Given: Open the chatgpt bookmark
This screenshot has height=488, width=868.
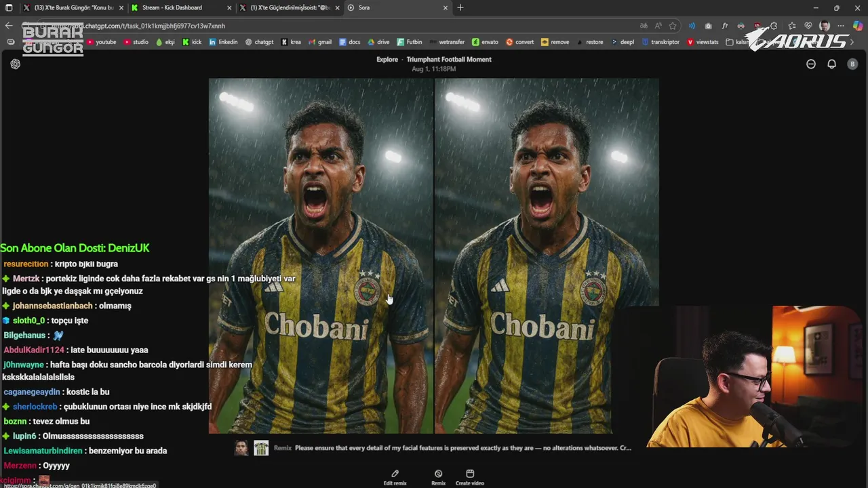Looking at the screenshot, I should click(259, 42).
